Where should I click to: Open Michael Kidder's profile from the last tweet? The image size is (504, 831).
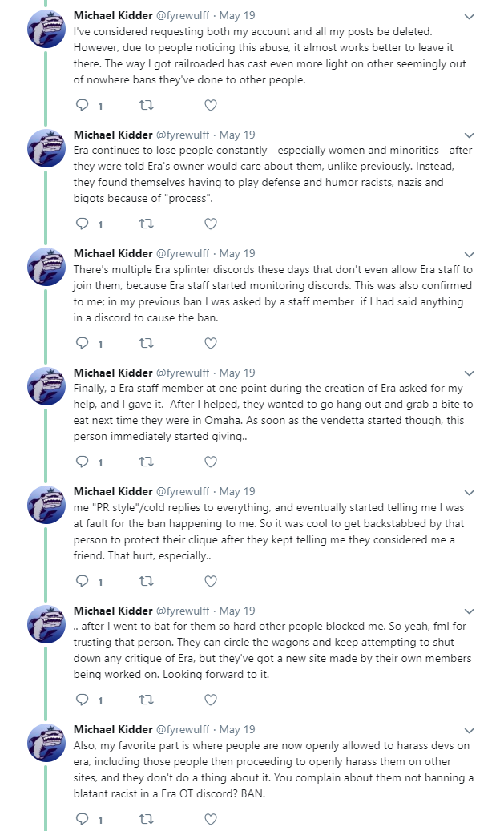pos(113,729)
